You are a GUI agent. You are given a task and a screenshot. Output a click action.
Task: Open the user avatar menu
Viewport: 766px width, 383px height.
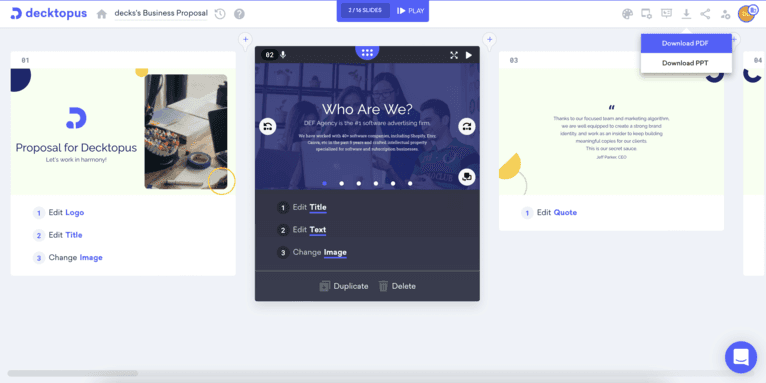[x=746, y=14]
